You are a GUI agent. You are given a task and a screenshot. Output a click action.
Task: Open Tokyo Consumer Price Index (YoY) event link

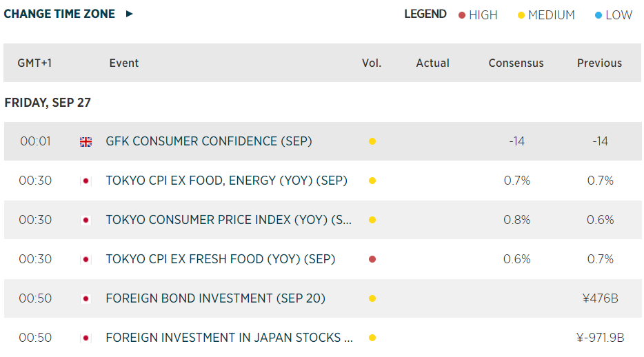click(x=228, y=220)
